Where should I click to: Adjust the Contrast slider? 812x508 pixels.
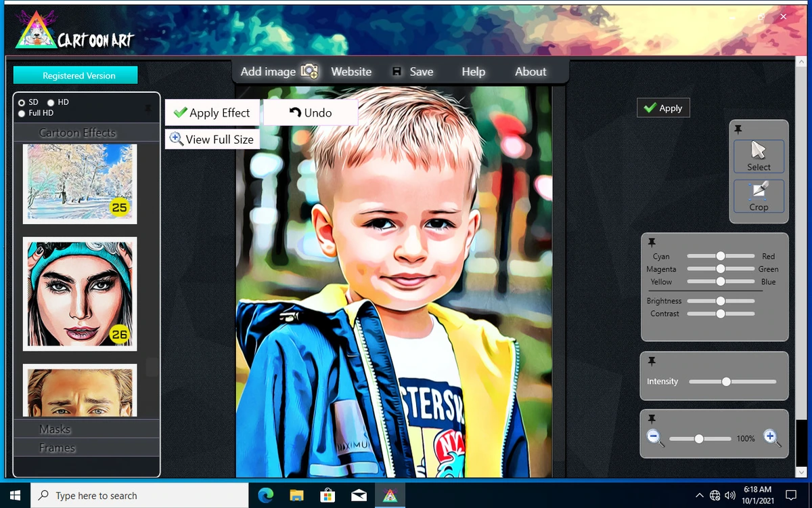pyautogui.click(x=721, y=314)
